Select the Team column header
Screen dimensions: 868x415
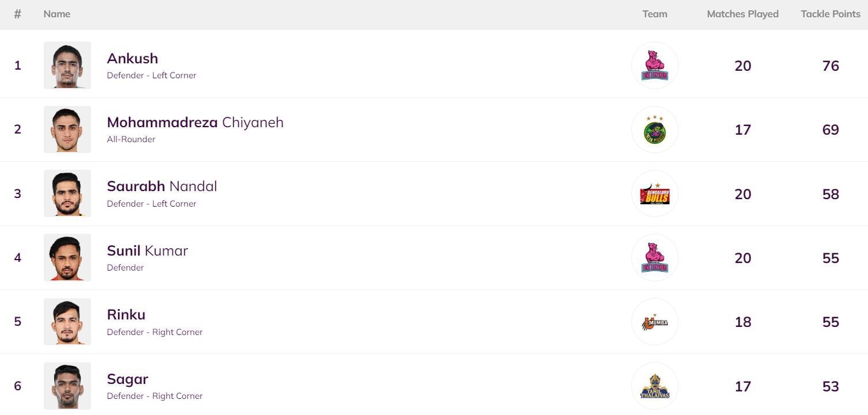pyautogui.click(x=654, y=14)
